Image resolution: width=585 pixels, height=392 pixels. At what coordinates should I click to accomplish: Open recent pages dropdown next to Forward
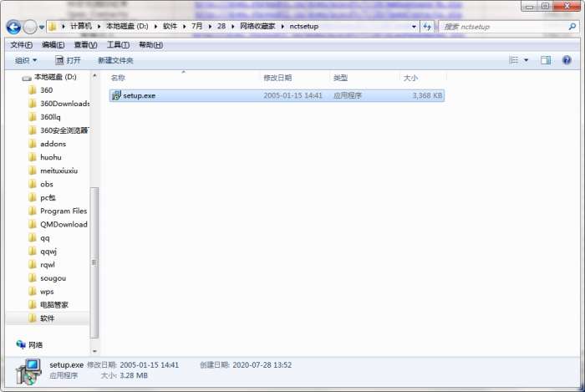click(42, 27)
